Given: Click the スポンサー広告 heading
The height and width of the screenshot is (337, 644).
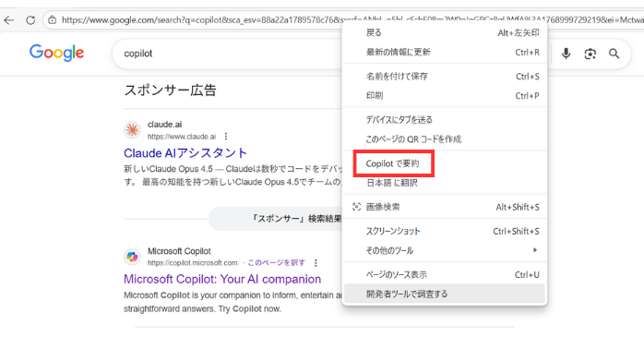Looking at the screenshot, I should (x=170, y=90).
